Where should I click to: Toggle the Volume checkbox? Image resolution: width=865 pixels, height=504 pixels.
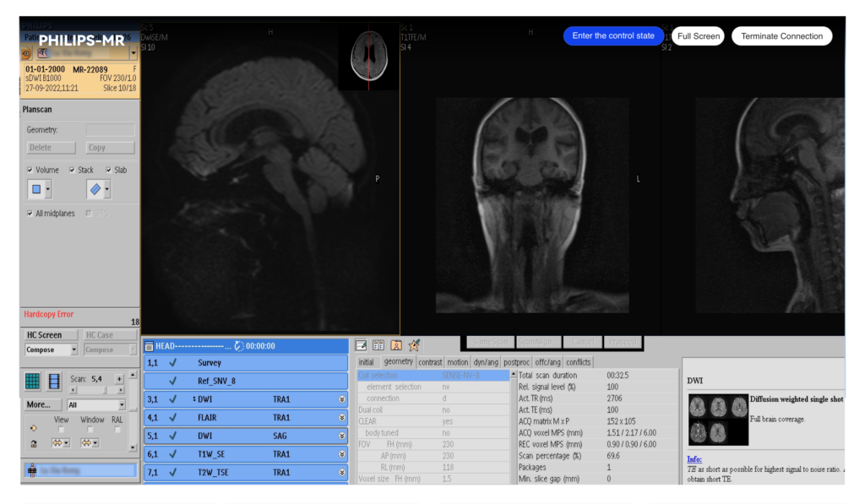coord(30,170)
